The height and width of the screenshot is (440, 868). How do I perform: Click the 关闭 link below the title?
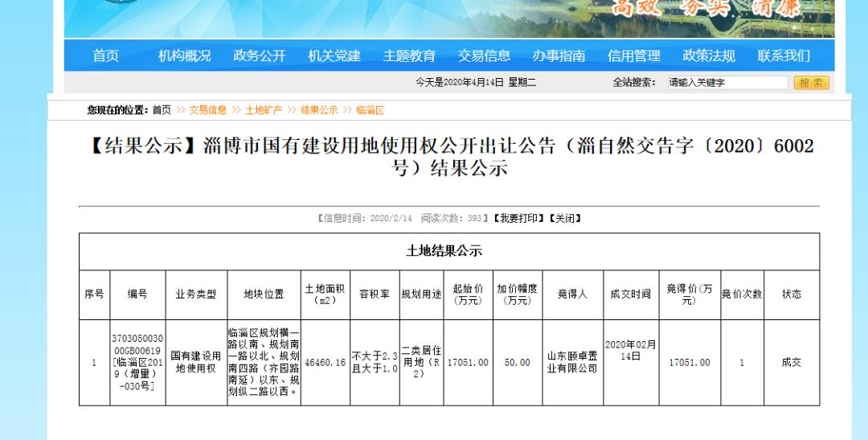point(565,218)
